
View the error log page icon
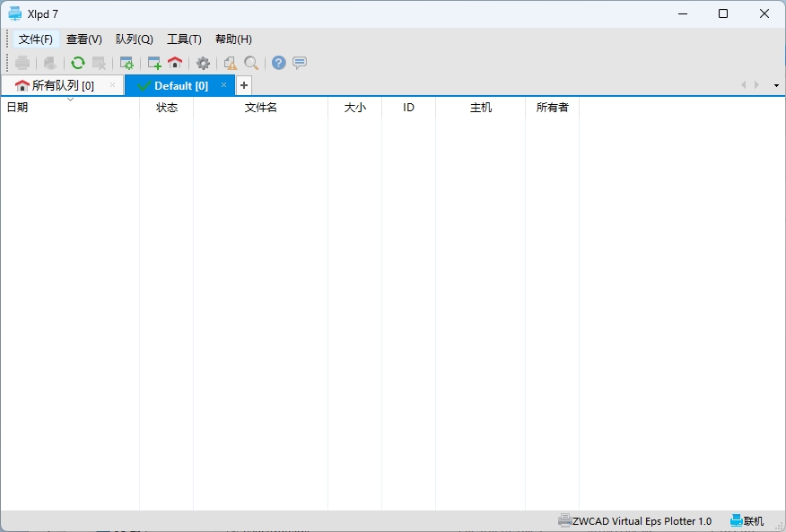[229, 63]
